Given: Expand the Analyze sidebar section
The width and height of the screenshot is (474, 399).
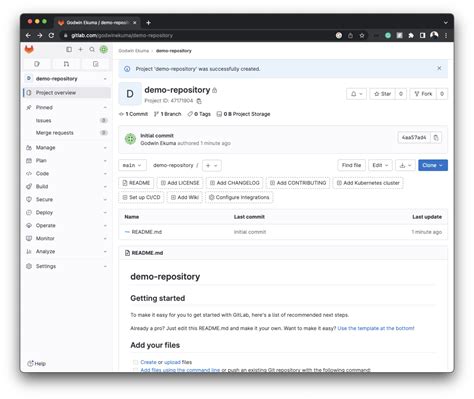Looking at the screenshot, I should pos(67,251).
